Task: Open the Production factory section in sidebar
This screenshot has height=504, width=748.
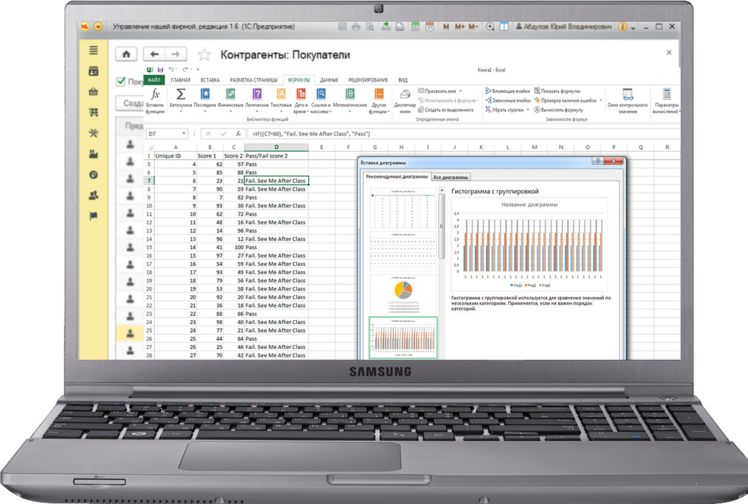Action: pyautogui.click(x=94, y=154)
